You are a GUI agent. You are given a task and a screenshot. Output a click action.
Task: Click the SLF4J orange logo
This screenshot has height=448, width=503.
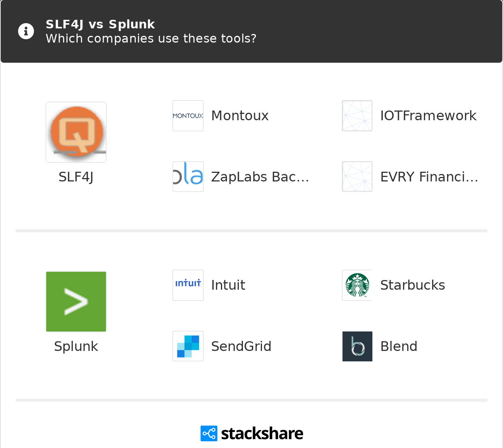tap(76, 132)
